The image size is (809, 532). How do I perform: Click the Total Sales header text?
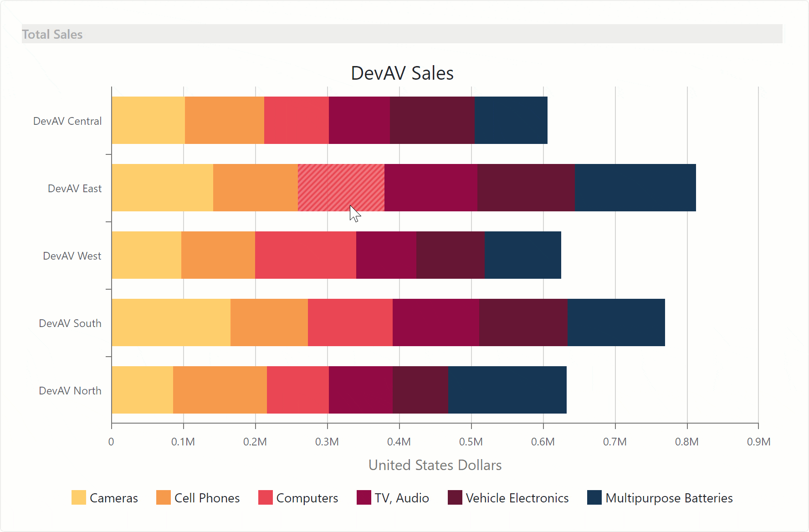[x=52, y=34]
